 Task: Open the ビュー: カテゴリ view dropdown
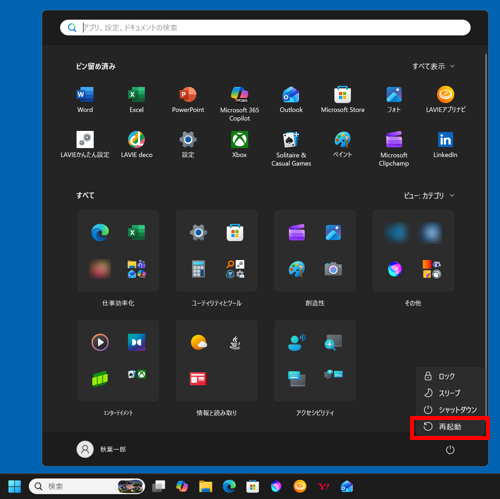click(429, 196)
